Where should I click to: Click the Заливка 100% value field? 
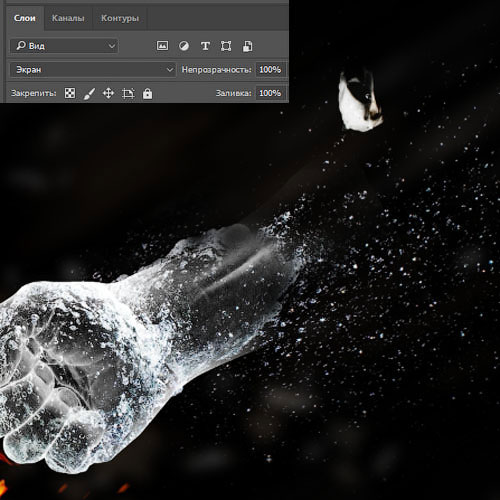coord(270,93)
